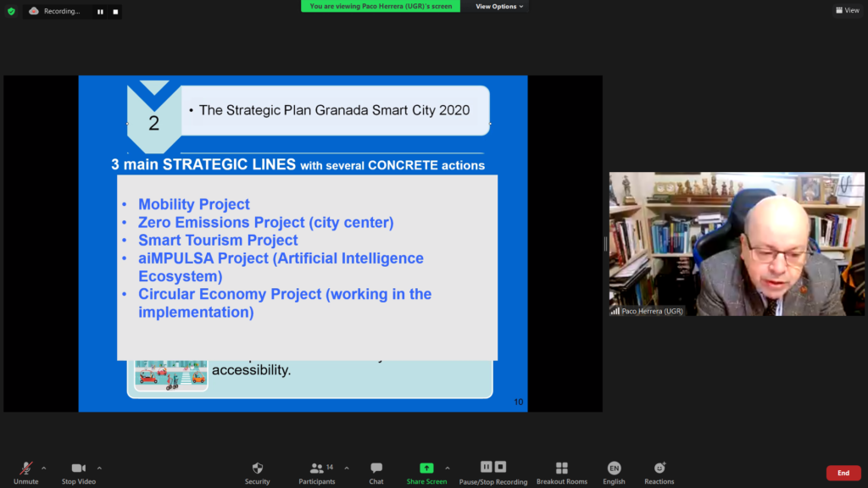Click the green encryption shield icon

pyautogui.click(x=11, y=11)
